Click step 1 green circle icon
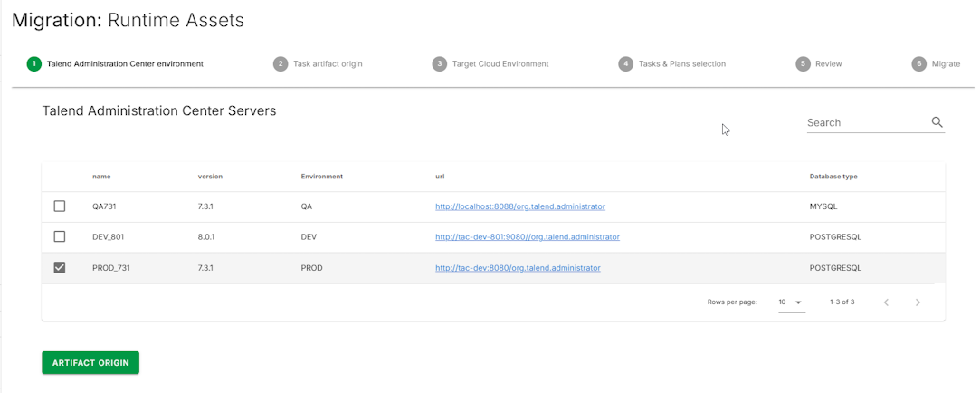This screenshot has height=393, width=980. coord(33,64)
